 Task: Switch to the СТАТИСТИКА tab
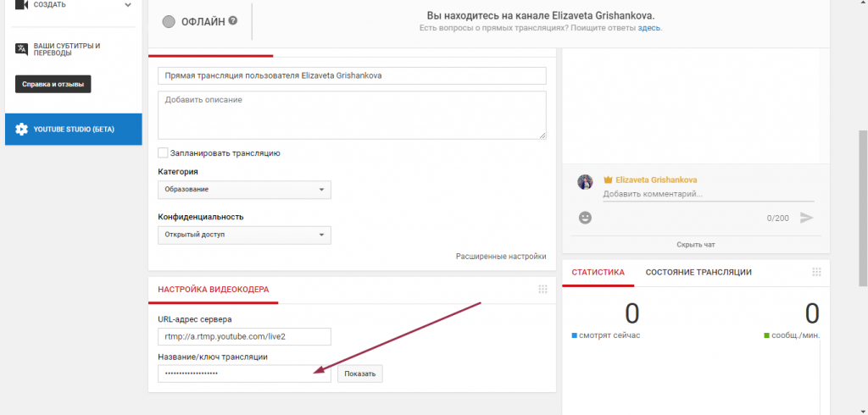click(598, 272)
